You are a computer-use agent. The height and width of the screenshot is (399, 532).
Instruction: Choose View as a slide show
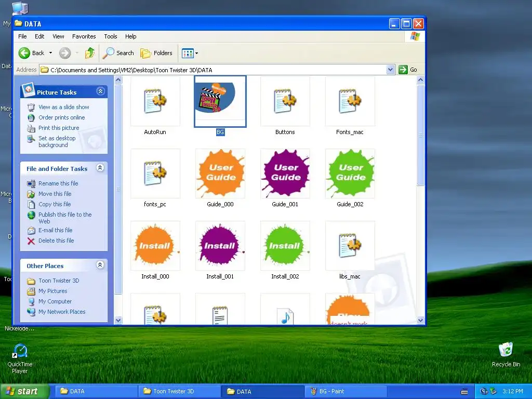(x=64, y=107)
